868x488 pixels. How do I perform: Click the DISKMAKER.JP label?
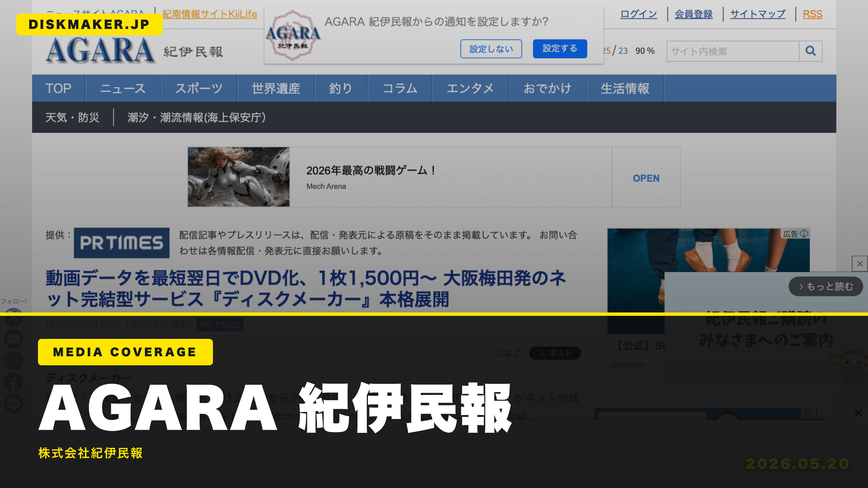pyautogui.click(x=89, y=24)
